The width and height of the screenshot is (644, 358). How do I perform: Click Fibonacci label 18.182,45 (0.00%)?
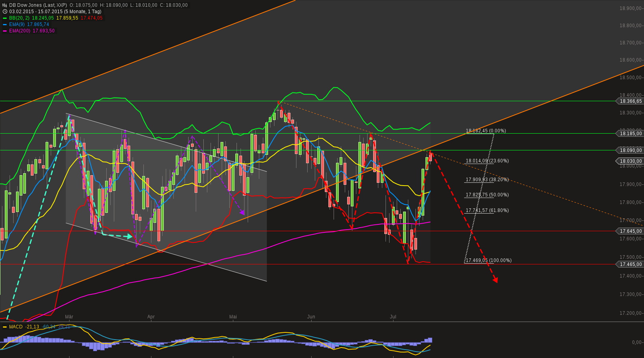[486, 131]
